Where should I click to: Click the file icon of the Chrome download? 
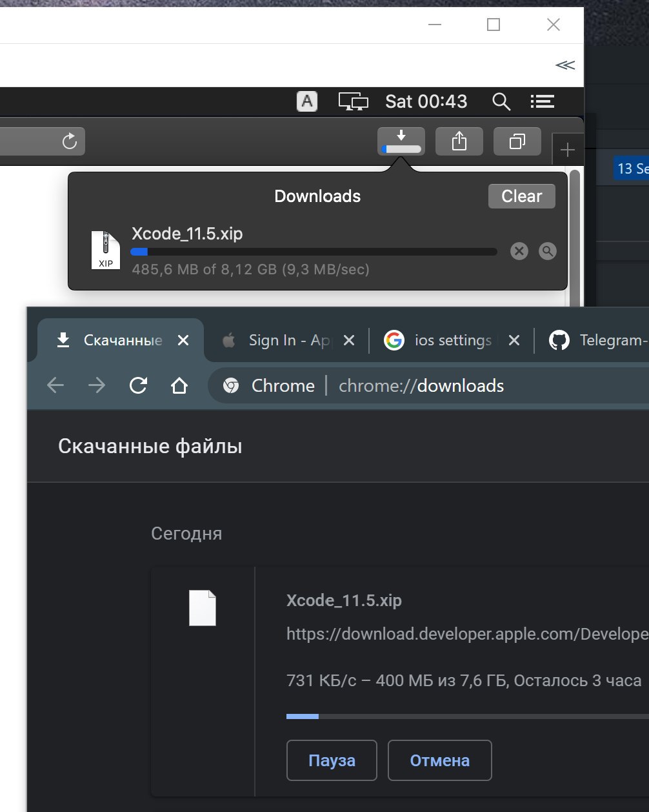(x=203, y=608)
